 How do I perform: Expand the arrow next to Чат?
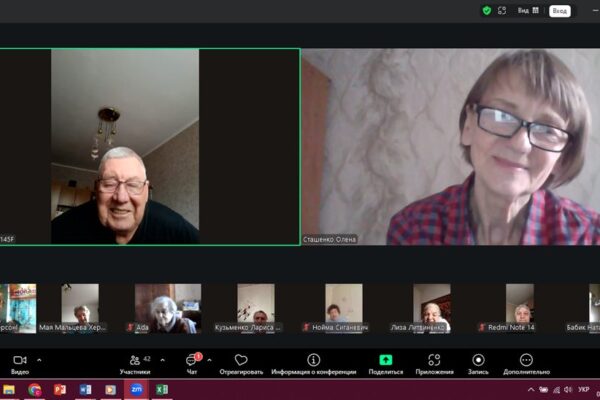pos(208,360)
